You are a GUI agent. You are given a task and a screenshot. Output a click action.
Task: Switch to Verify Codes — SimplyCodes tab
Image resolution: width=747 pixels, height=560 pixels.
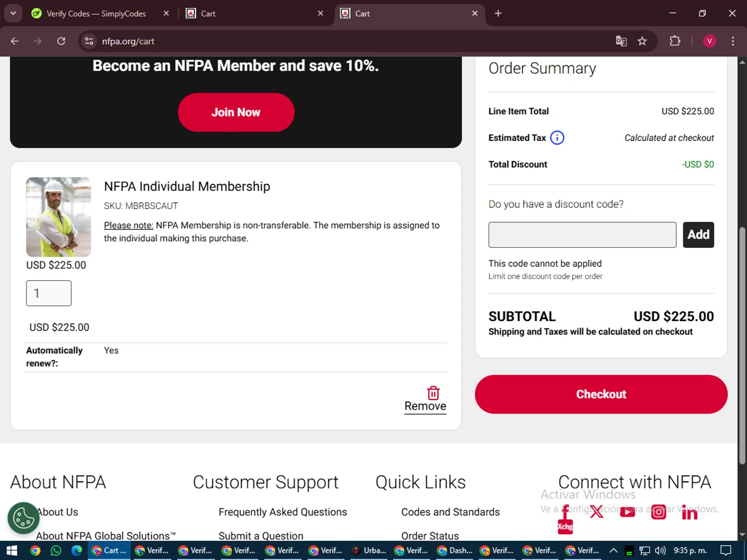tap(96, 13)
